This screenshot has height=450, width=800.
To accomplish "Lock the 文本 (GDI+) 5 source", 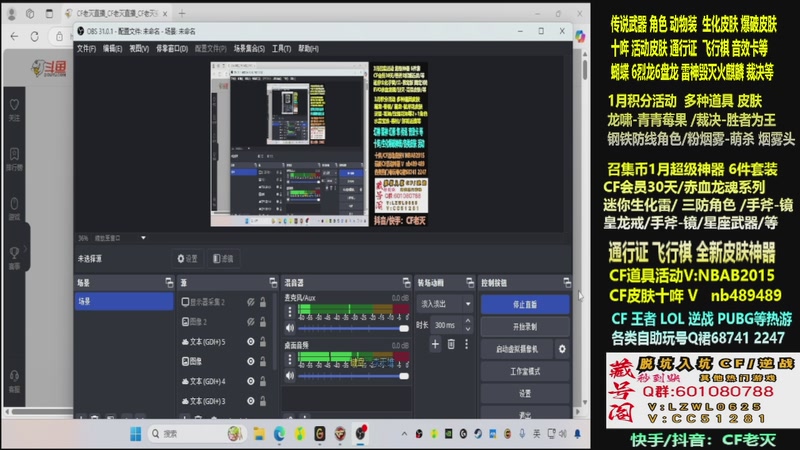I will 263,342.
